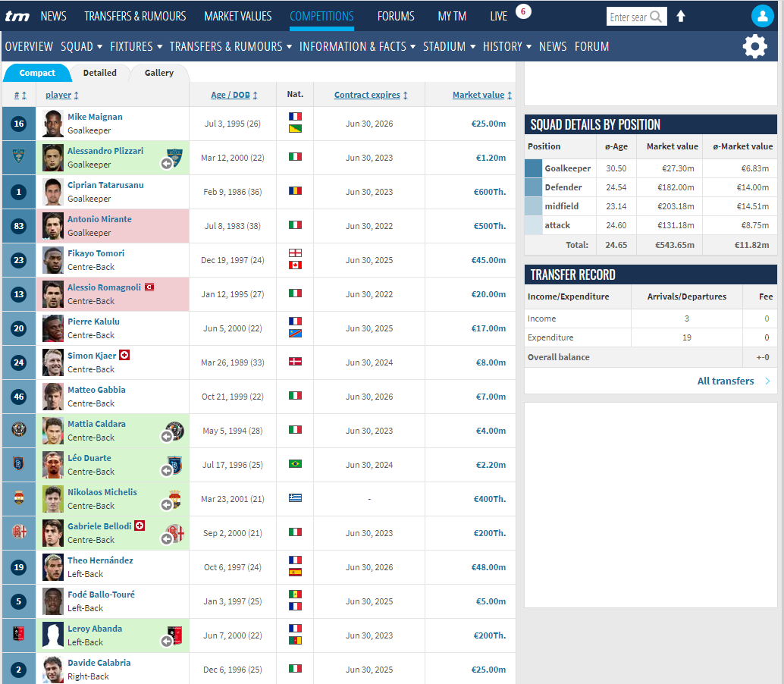This screenshot has height=684, width=784.
Task: Expand the club TRANSFERS & RUMOURS submenu
Action: click(x=230, y=46)
